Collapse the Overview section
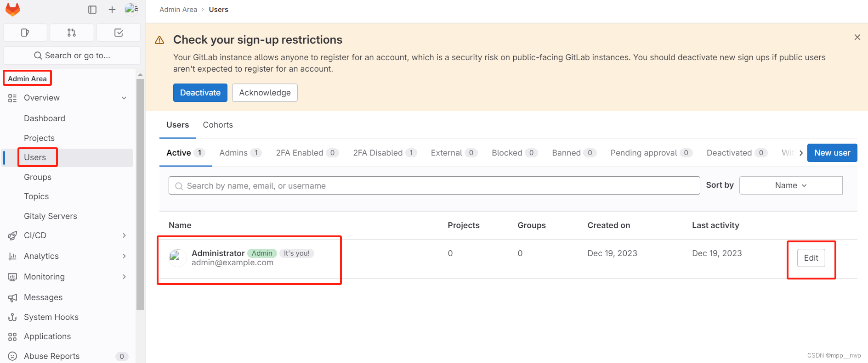The height and width of the screenshot is (363, 868). [x=124, y=98]
